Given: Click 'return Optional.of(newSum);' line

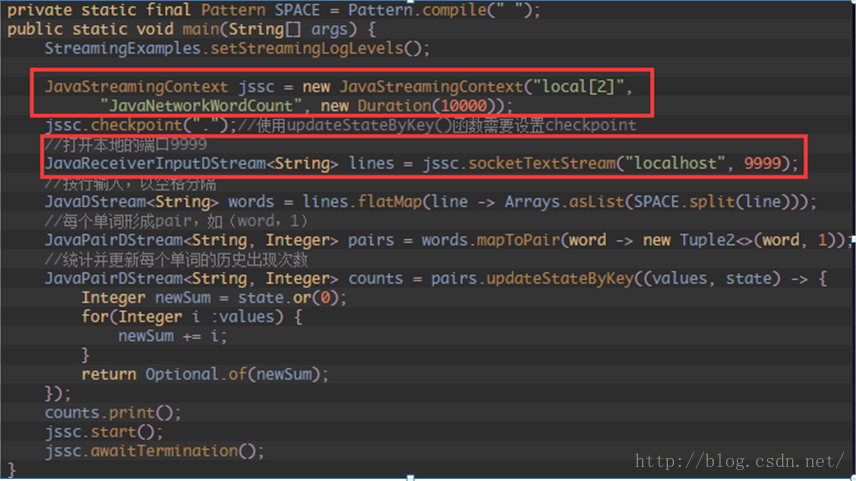Looking at the screenshot, I should (205, 375).
